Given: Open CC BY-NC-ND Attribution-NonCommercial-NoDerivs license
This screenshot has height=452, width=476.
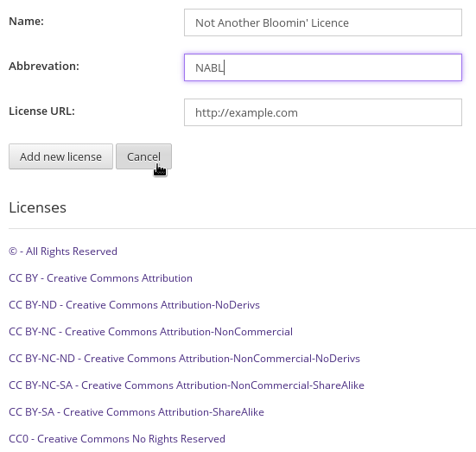Looking at the screenshot, I should [x=184, y=358].
